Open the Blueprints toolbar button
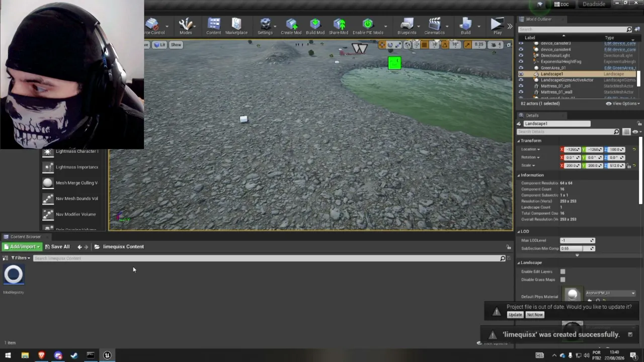 click(407, 26)
